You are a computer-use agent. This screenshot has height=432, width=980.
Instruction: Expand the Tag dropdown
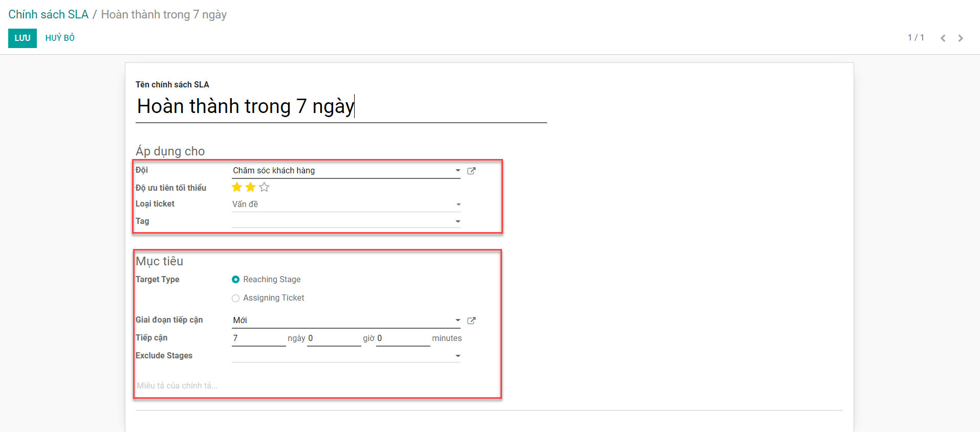458,221
